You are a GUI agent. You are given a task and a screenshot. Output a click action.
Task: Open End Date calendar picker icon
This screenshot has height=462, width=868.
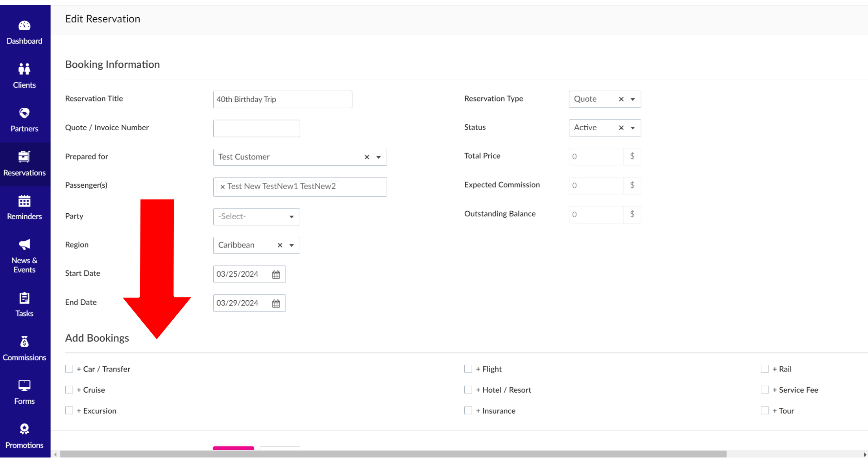(x=276, y=303)
